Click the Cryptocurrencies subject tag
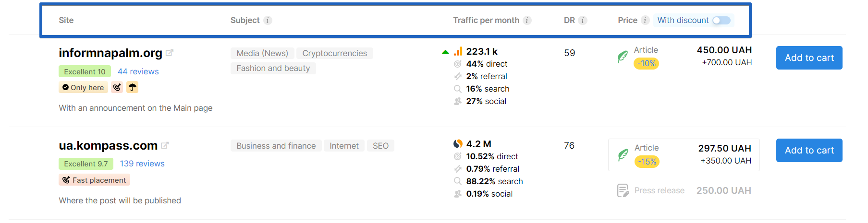The image size is (868, 223). (x=334, y=53)
